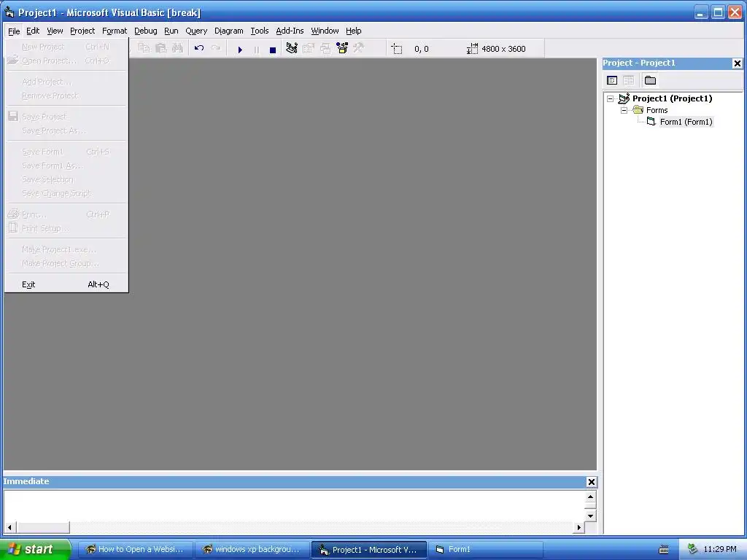Click Immediate window scroll left arrow
Viewport: 747px width, 560px height.
click(x=9, y=527)
